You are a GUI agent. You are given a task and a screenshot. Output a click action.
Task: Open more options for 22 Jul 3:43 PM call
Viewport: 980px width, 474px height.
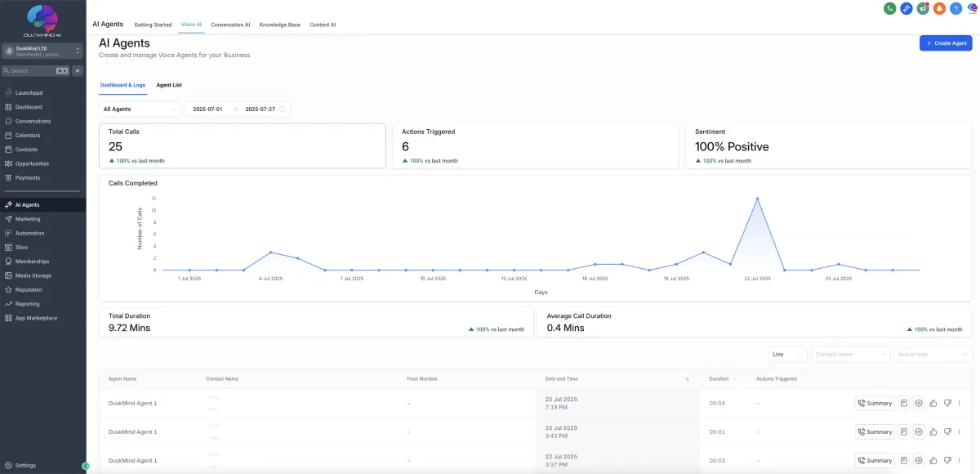(959, 432)
